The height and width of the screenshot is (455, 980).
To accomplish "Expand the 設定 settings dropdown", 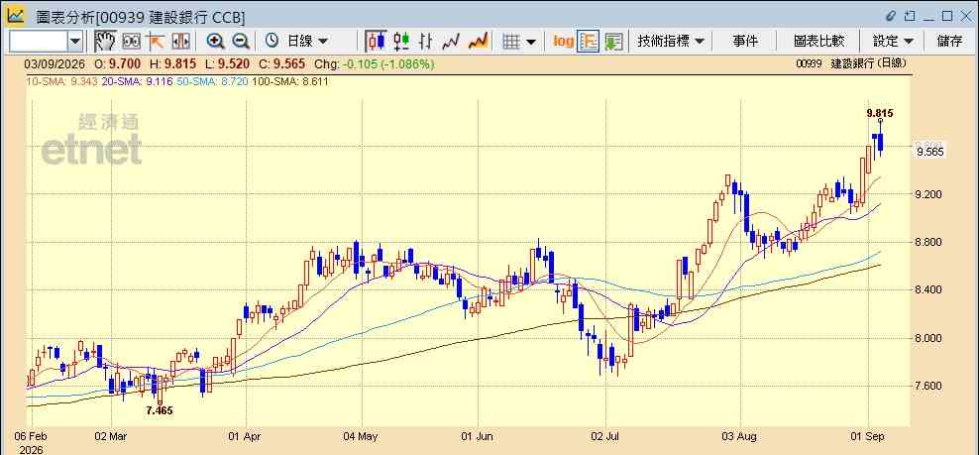I will [x=893, y=42].
